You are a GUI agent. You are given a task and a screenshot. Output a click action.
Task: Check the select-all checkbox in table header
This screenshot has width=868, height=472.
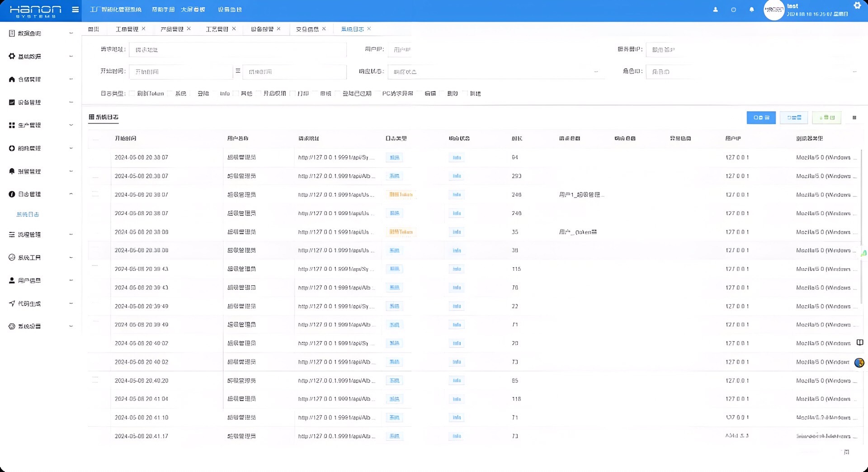tap(95, 138)
